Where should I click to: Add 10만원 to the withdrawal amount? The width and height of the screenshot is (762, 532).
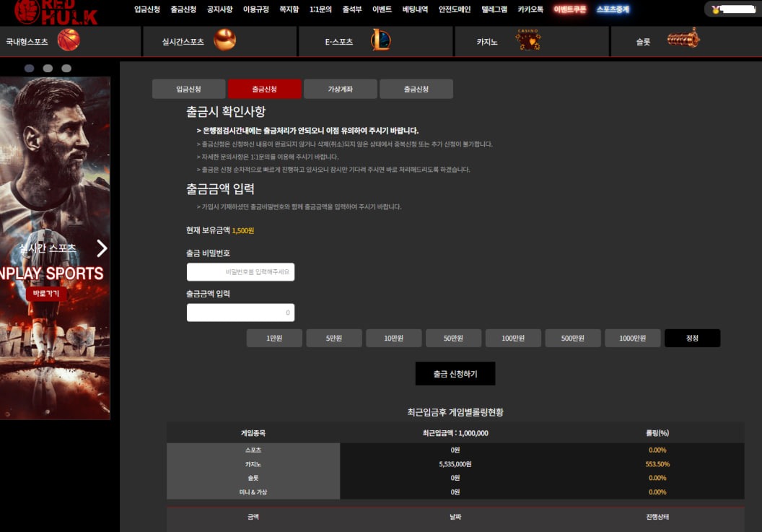coord(393,338)
